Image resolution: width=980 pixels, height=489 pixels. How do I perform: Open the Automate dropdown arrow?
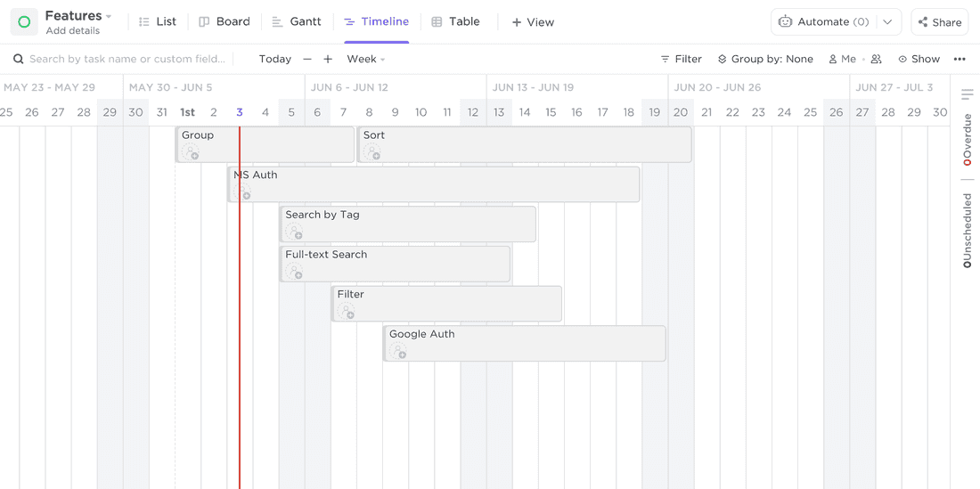[887, 21]
